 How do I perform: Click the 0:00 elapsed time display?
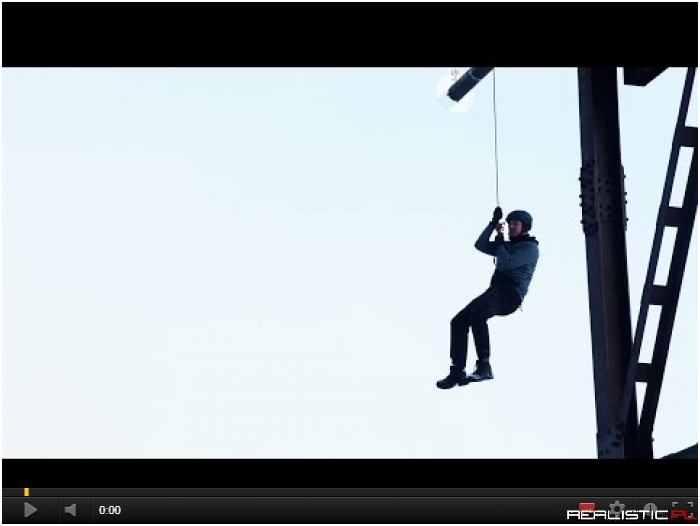pyautogui.click(x=110, y=510)
